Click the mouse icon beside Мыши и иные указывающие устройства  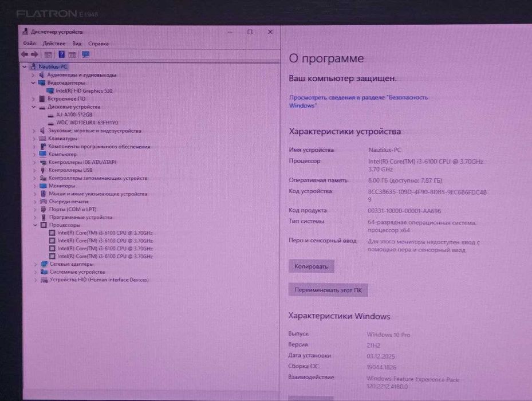pos(44,194)
